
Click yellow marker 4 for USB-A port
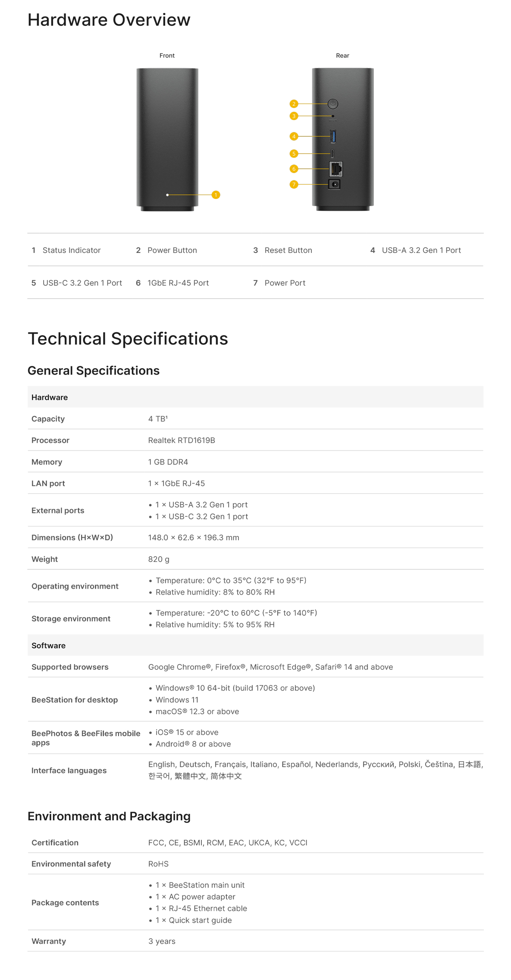(294, 136)
